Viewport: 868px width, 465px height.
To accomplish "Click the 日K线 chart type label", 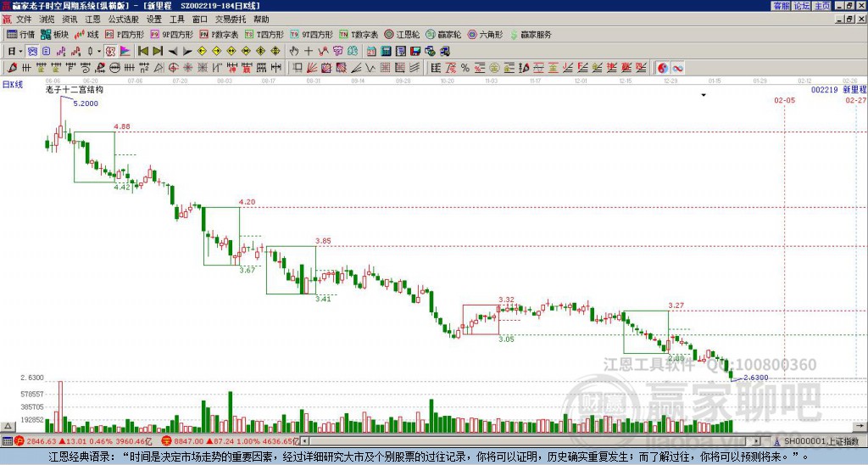I will tap(13, 85).
